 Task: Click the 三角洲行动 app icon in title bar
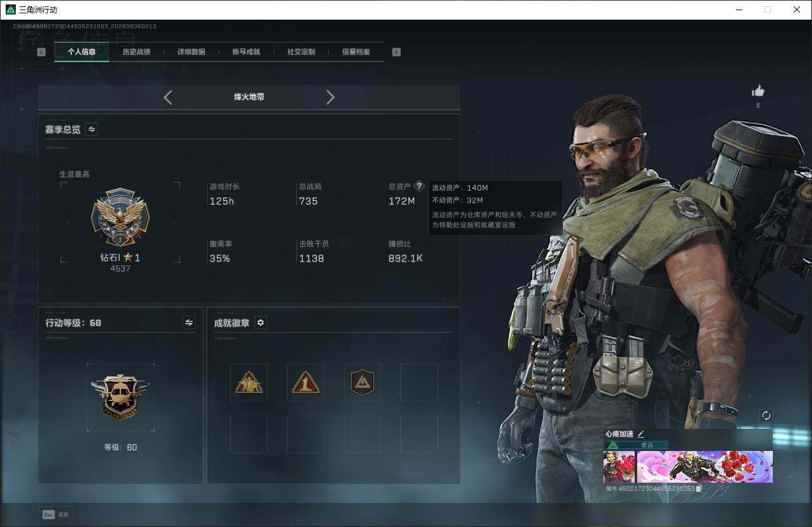(x=10, y=10)
